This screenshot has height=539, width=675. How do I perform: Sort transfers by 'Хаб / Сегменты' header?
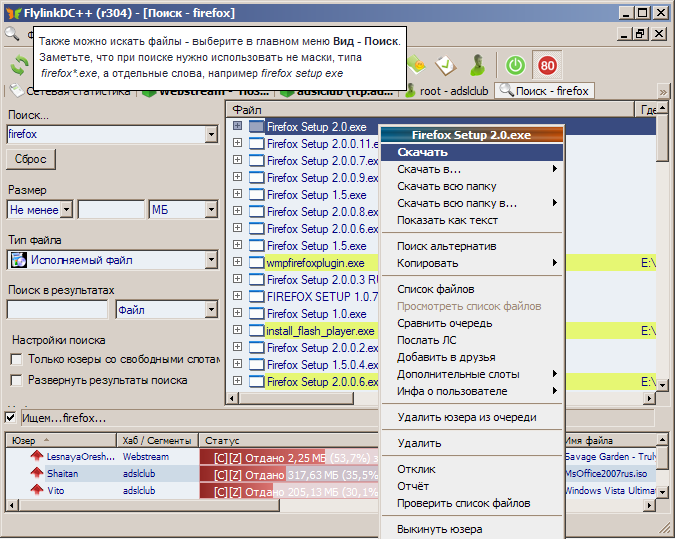click(x=157, y=440)
